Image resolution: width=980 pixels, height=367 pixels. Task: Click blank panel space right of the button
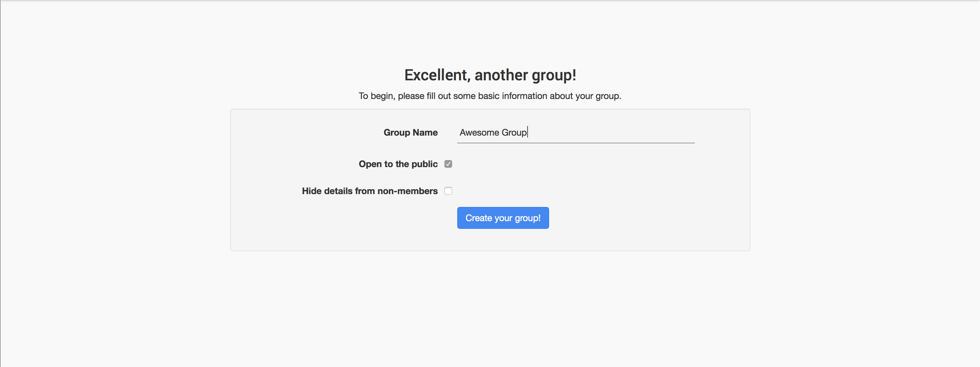647,218
